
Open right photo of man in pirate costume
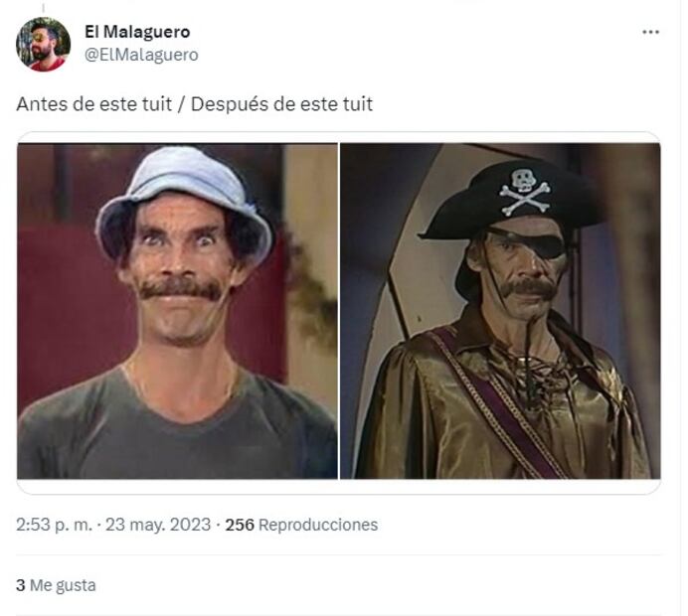coord(500,311)
